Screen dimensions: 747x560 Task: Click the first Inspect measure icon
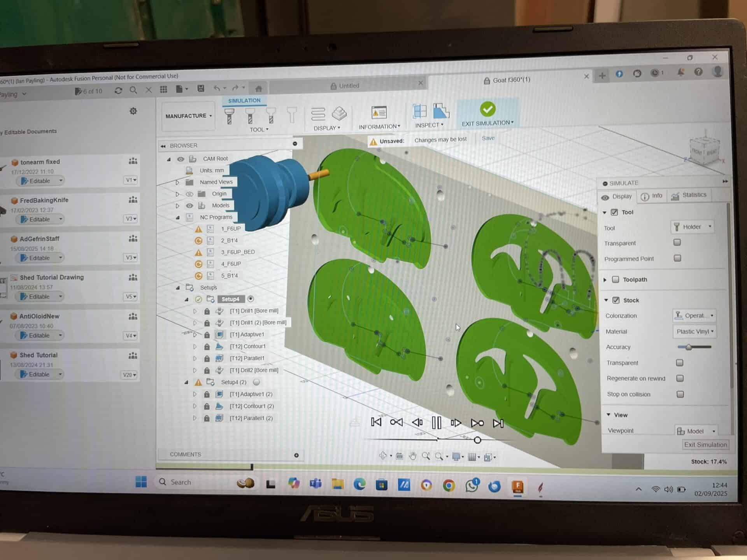[420, 111]
